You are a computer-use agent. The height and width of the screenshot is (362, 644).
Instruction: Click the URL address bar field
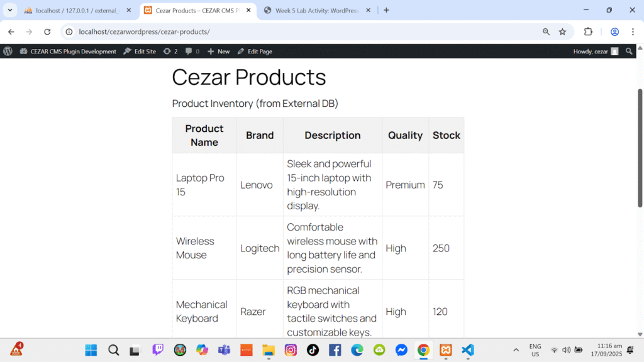point(302,31)
